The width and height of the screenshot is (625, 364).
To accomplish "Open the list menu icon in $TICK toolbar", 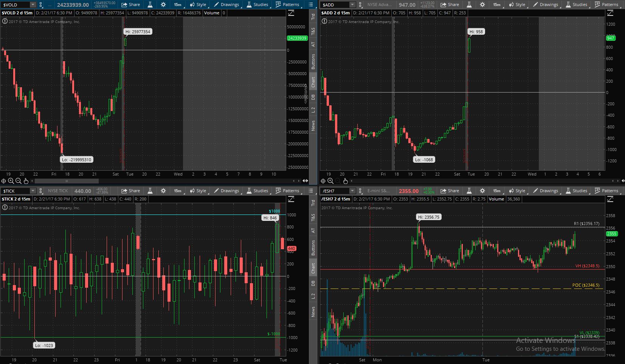I will pyautogui.click(x=311, y=191).
